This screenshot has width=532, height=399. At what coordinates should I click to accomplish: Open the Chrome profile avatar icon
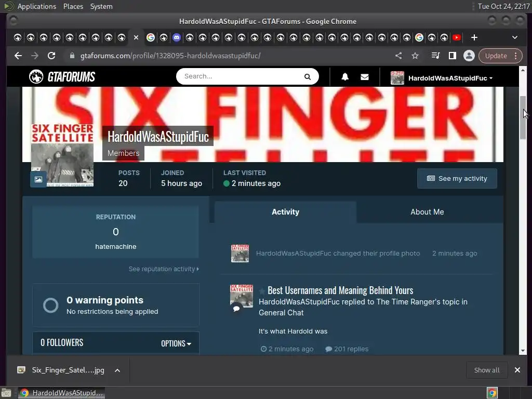(469, 56)
